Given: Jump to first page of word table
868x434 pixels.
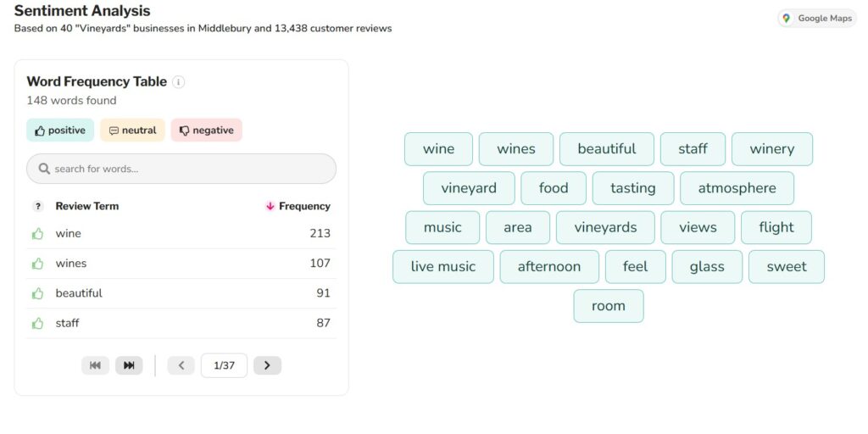Looking at the screenshot, I should coord(95,365).
